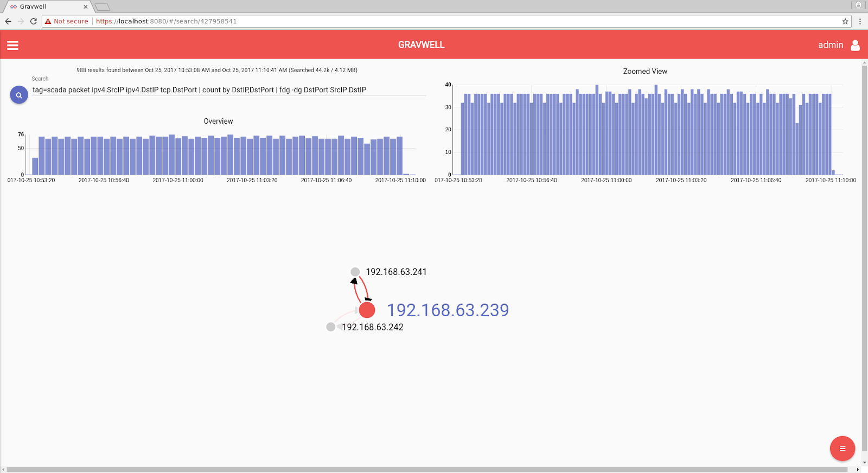Click the Chrome profile icon in title bar
This screenshot has height=473, width=868.
tap(858, 5)
